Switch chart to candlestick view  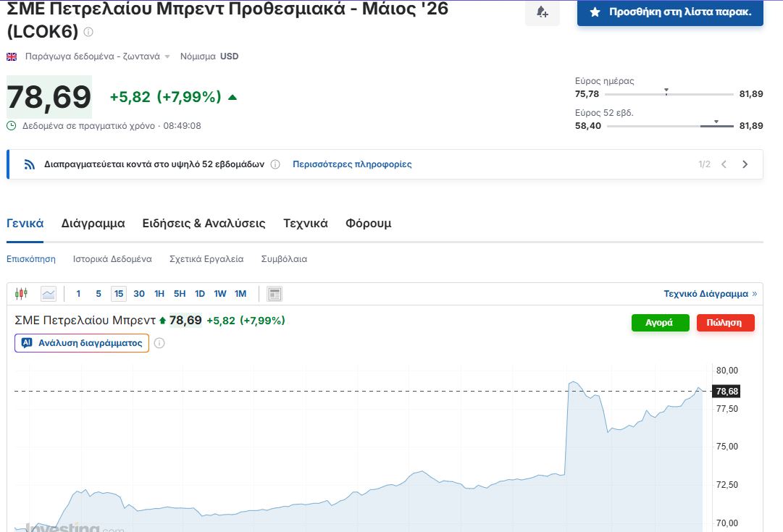coord(21,293)
